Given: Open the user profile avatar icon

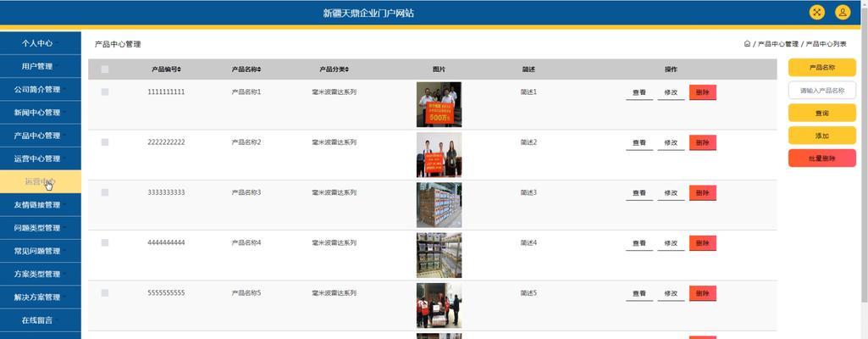Looking at the screenshot, I should coord(842,12).
